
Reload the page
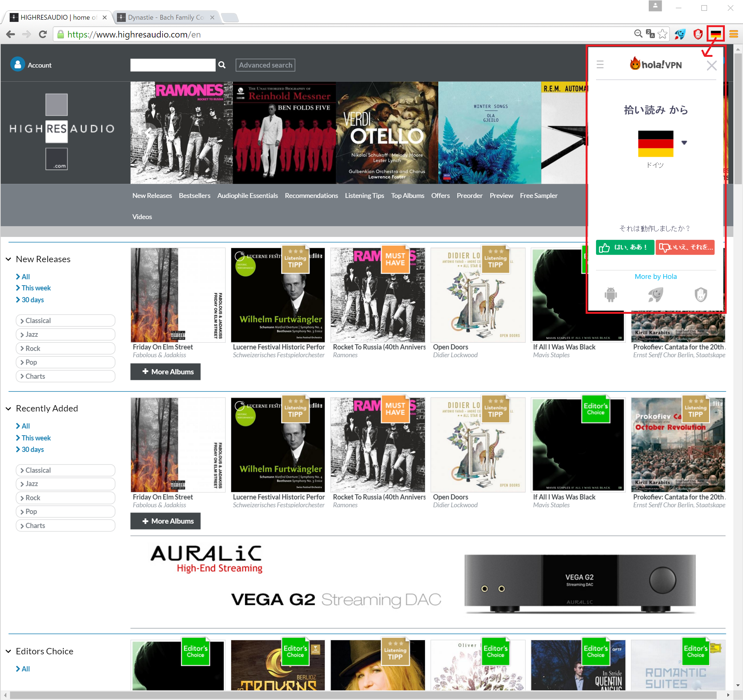[43, 35]
